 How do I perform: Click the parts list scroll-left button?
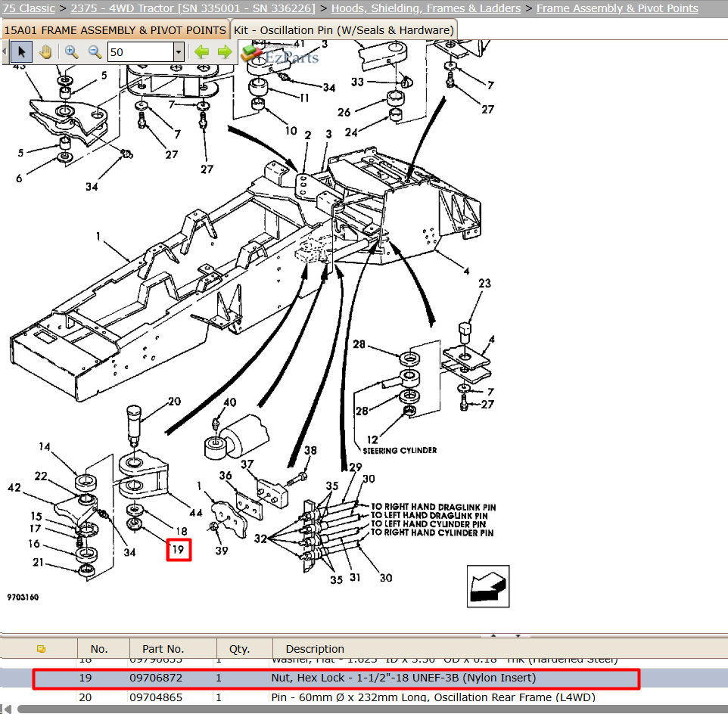pyautogui.click(x=7, y=709)
